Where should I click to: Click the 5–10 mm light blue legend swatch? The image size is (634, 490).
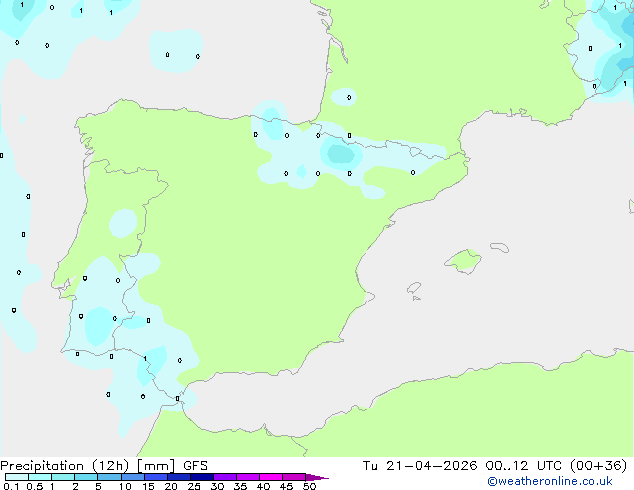[109, 477]
